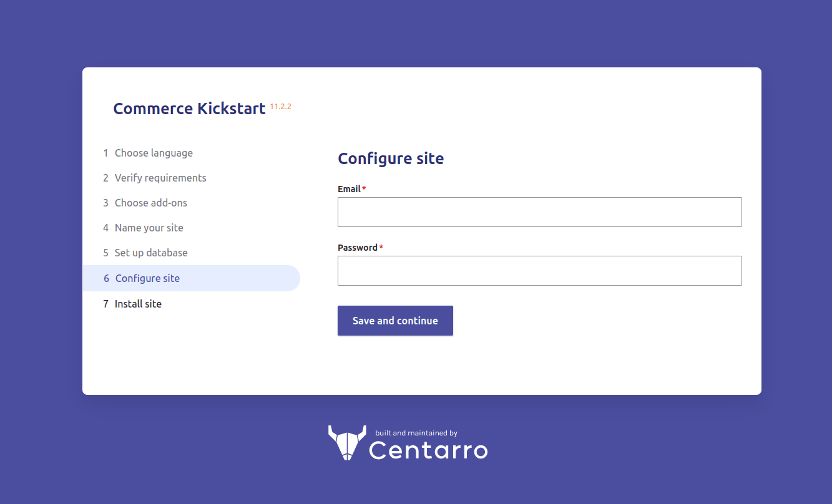Click the red asterisk beside Password
832x504 pixels.
pos(381,247)
